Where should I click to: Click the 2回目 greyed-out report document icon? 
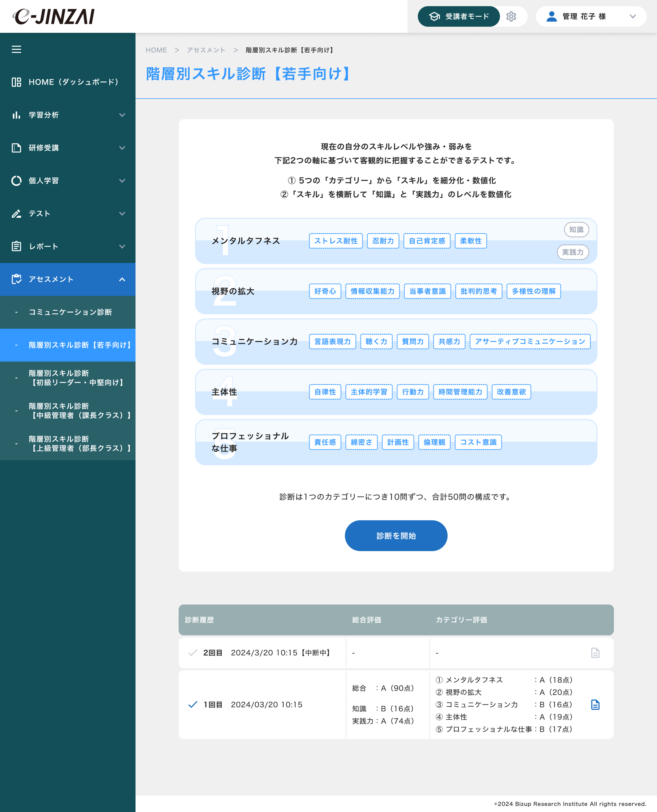pyautogui.click(x=595, y=653)
